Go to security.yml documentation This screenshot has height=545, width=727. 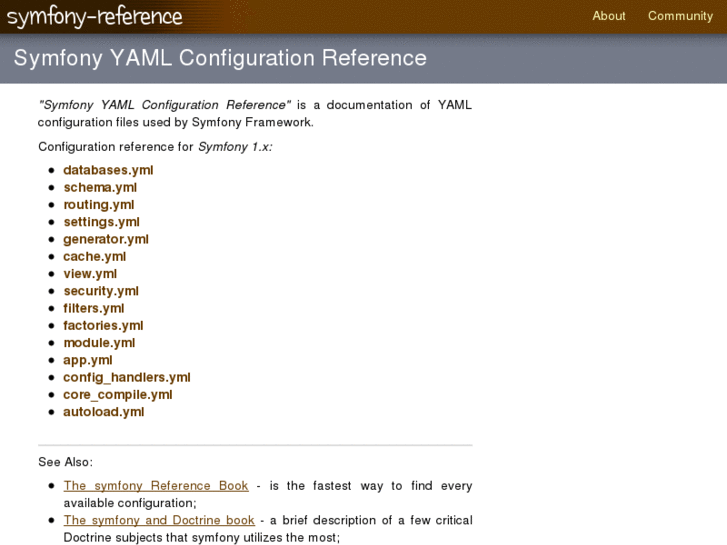coord(101,291)
